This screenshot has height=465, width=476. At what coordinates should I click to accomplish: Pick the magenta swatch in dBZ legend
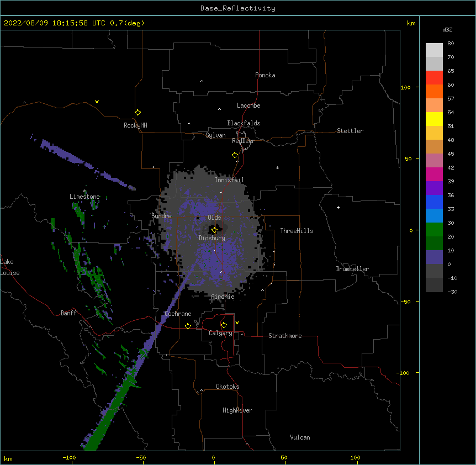point(434,174)
